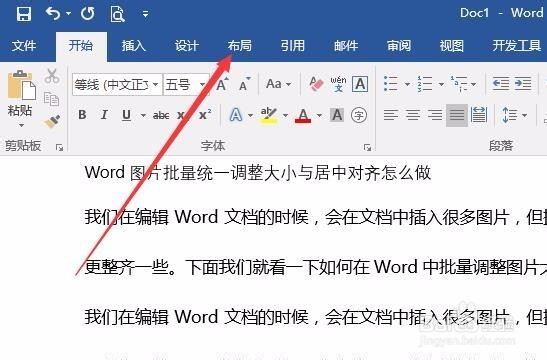Apply distributed alignment to paragraph

point(479,115)
